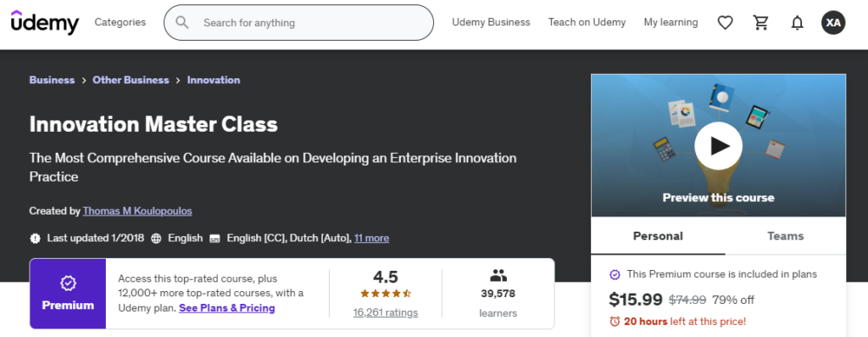Click the closed captions icon

[214, 239]
